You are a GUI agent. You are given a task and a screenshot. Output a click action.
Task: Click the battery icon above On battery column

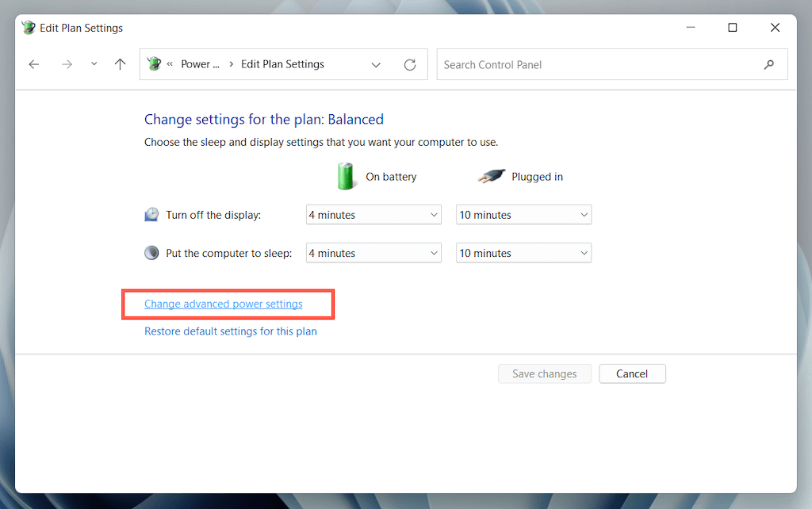[346, 176]
